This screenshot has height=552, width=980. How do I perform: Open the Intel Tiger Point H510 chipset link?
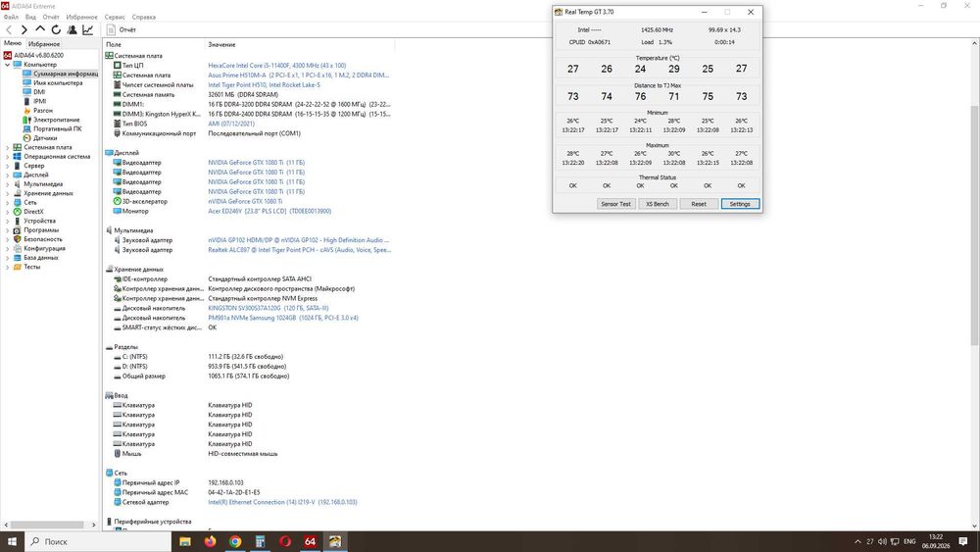click(264, 84)
